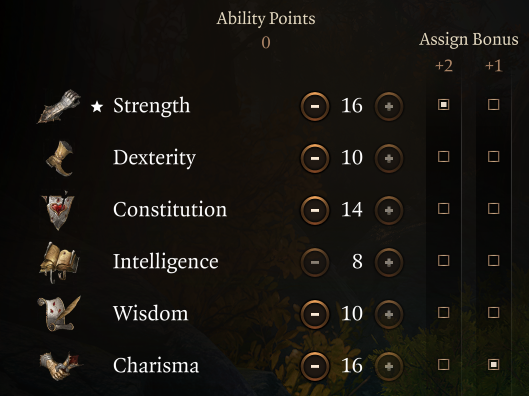Uncheck the +1 bonus on Charisma

494,365
